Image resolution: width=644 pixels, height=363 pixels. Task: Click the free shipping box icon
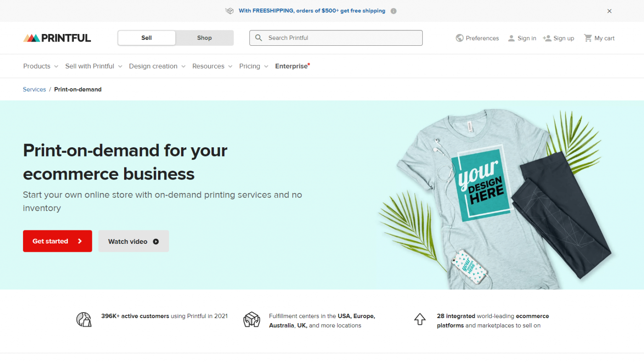pos(230,10)
